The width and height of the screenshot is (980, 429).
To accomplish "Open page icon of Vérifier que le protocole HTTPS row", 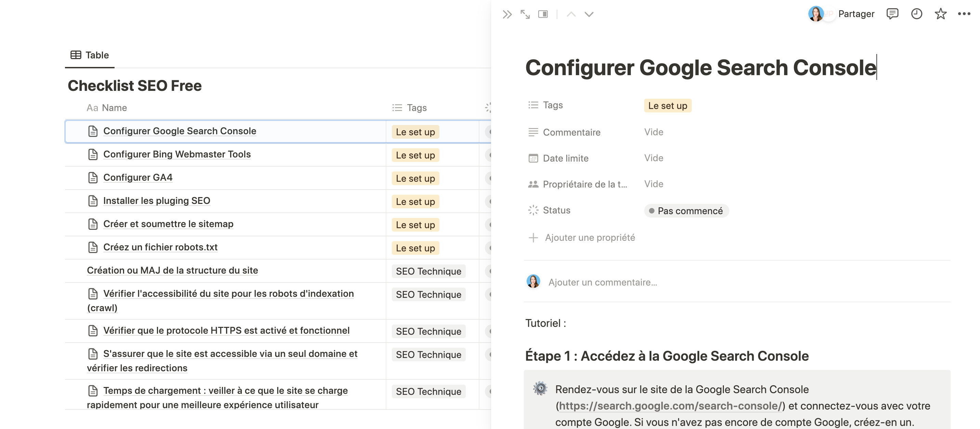I will click(x=93, y=331).
